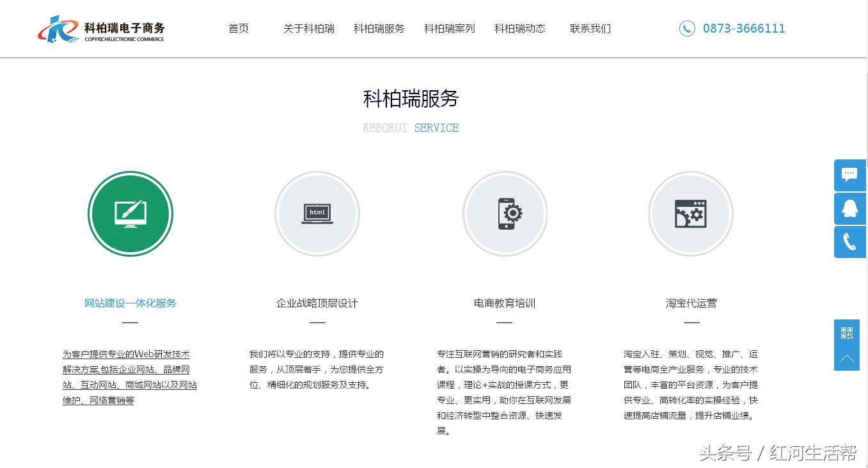Open the 科柏瑞动态 navigation link
868x468 pixels.
coord(519,28)
